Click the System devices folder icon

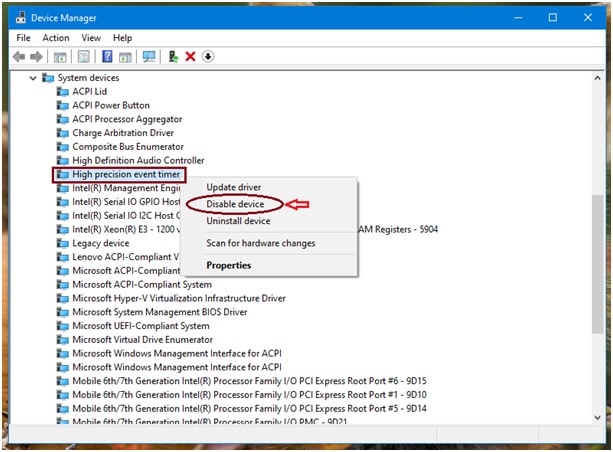[48, 78]
